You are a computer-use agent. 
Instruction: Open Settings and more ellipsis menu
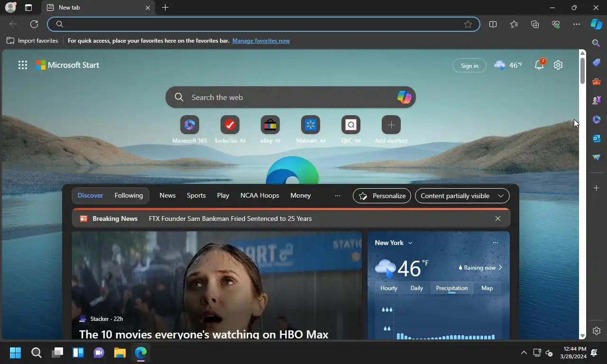coord(577,24)
